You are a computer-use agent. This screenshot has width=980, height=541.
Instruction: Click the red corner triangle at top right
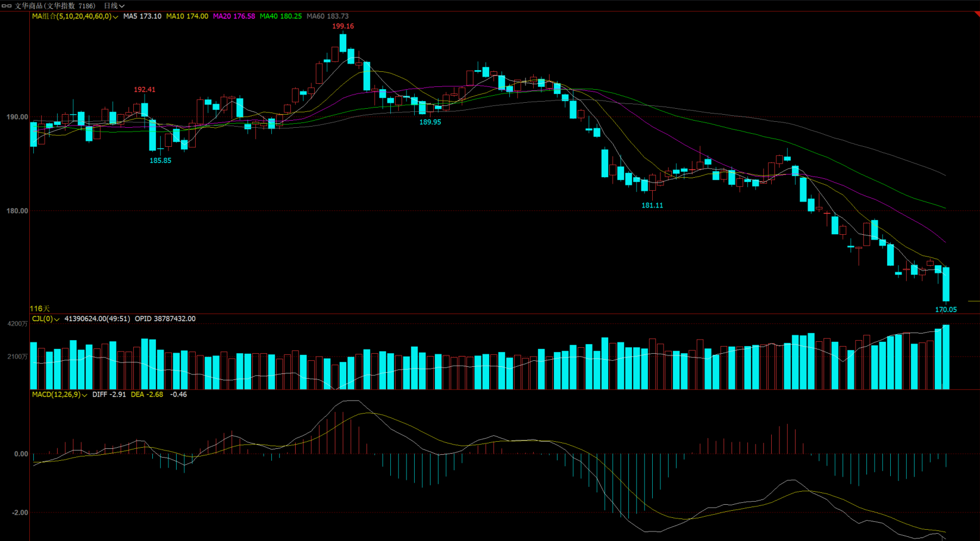(976, 14)
